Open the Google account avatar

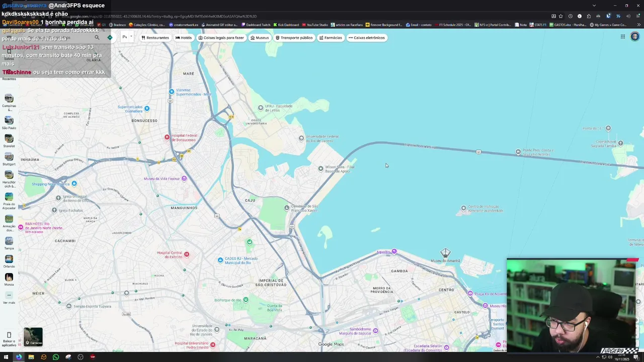pyautogui.click(x=635, y=37)
